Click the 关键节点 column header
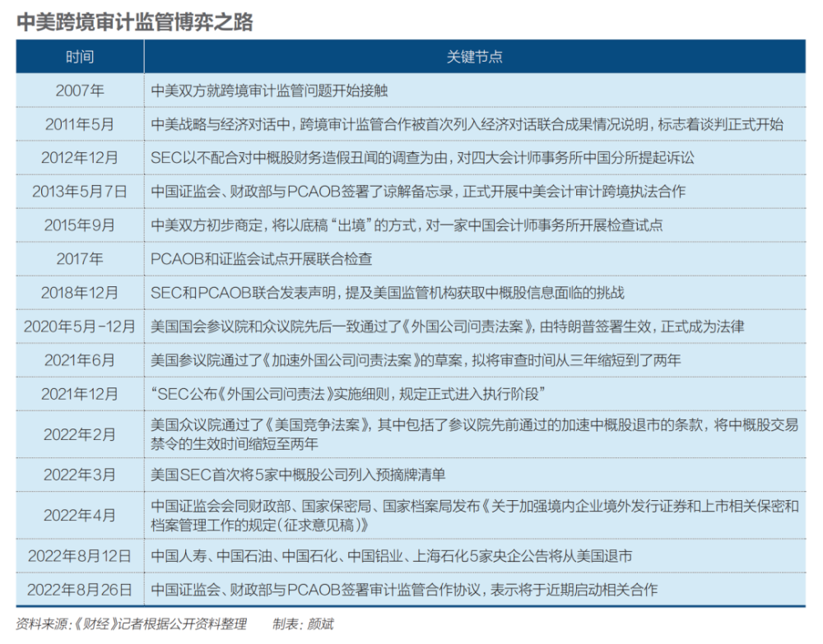 coord(475,57)
